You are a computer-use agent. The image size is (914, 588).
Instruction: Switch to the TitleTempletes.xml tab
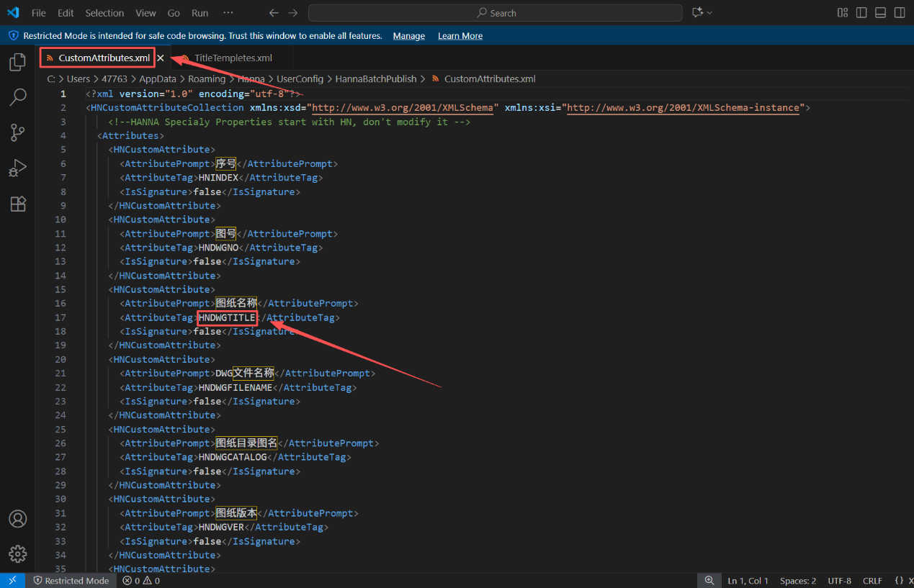click(233, 58)
